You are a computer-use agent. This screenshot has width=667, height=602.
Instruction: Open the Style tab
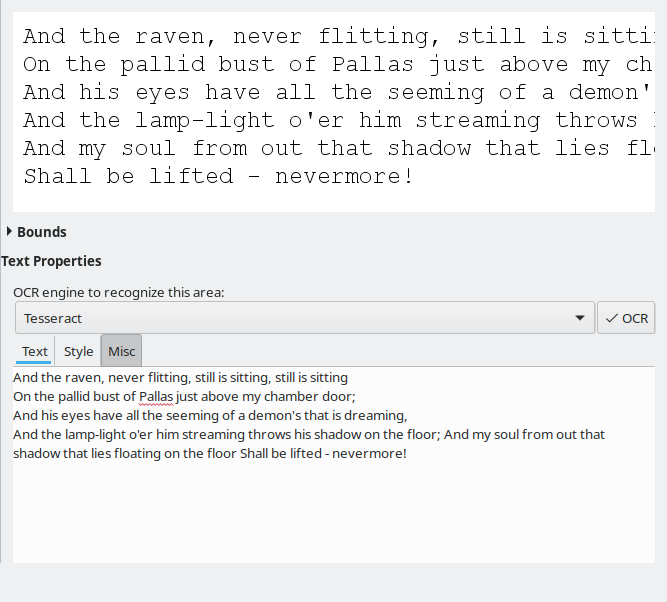(78, 351)
